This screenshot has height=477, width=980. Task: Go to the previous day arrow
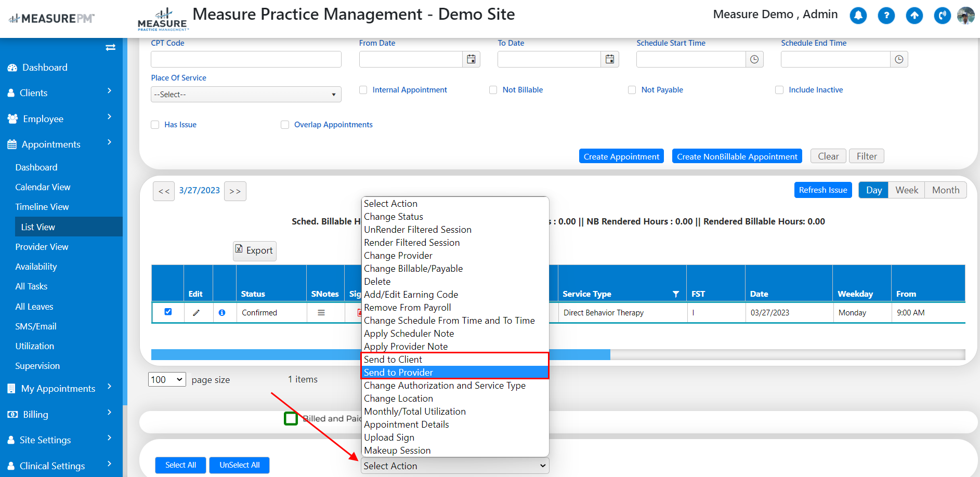[x=164, y=191]
